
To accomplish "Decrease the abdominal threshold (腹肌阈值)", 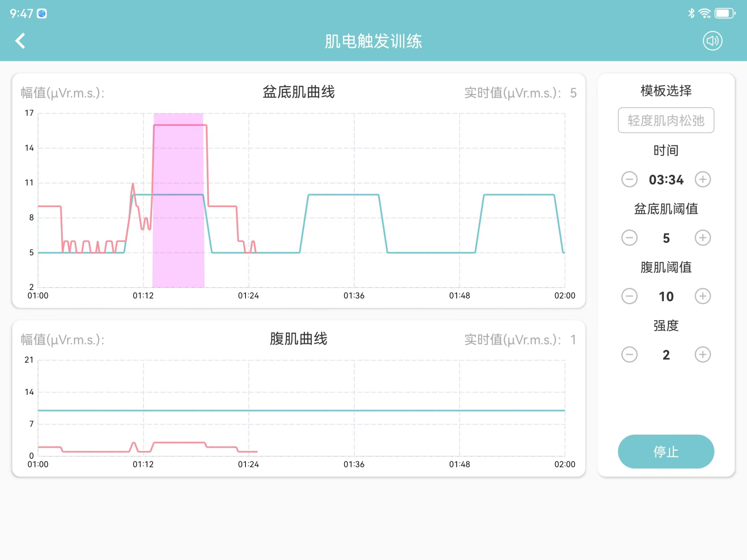I will point(629,296).
